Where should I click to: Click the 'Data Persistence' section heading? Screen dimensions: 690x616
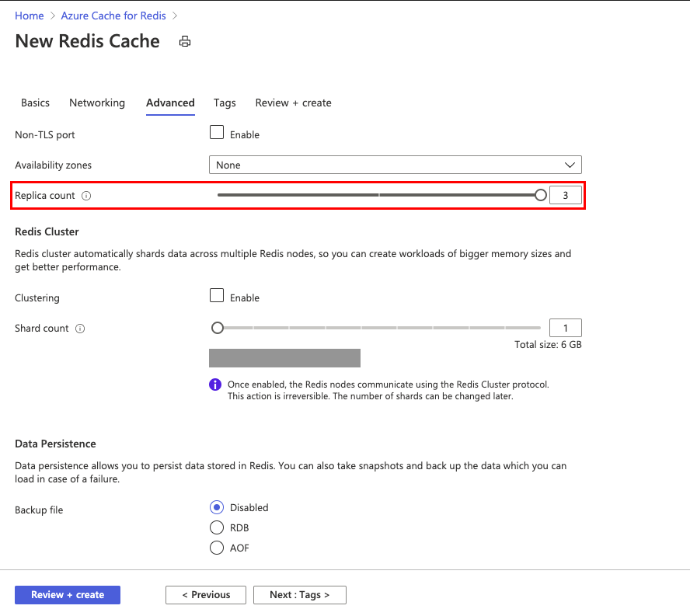55,444
